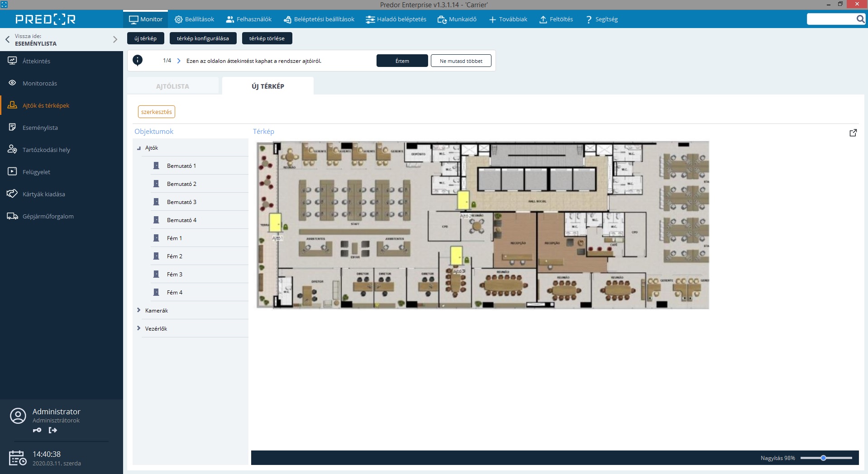The image size is (868, 474).
Task: Click the szerkesztés edit button
Action: point(156,112)
